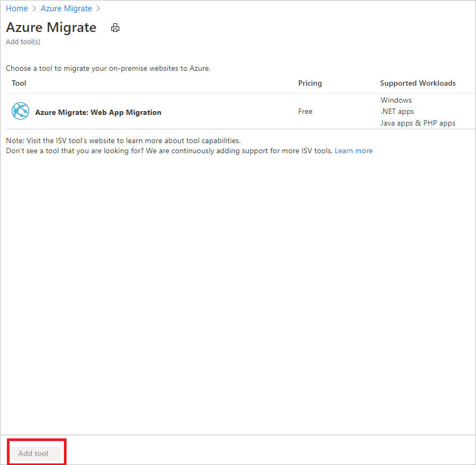This screenshot has height=465, width=476.
Task: Click the Tool column header
Action: 19,83
